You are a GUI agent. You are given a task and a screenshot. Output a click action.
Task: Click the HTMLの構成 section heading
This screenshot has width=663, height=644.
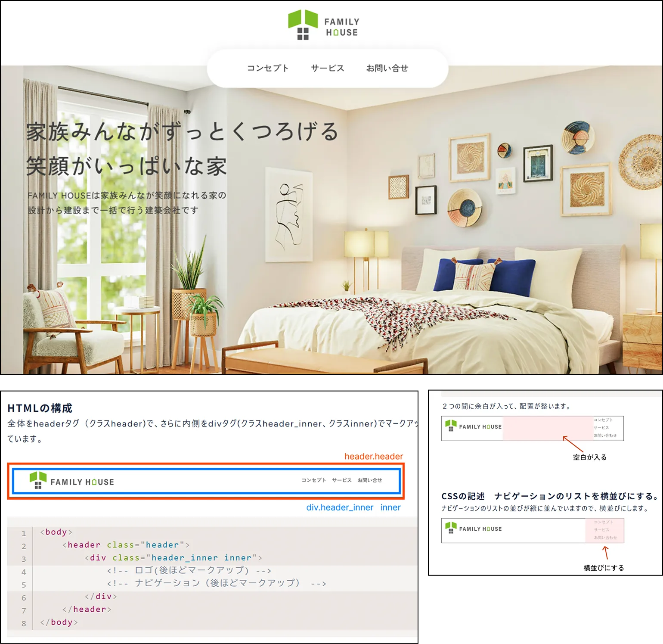[x=40, y=408]
